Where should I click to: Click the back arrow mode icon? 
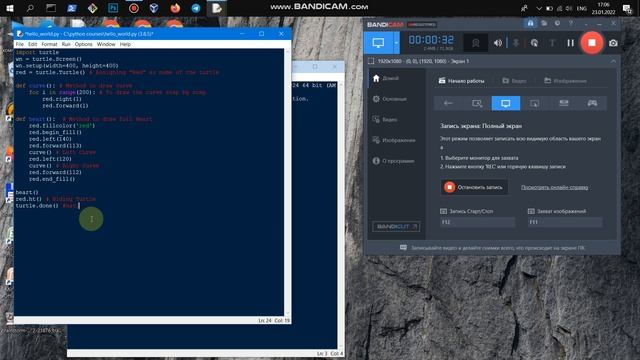[448, 103]
